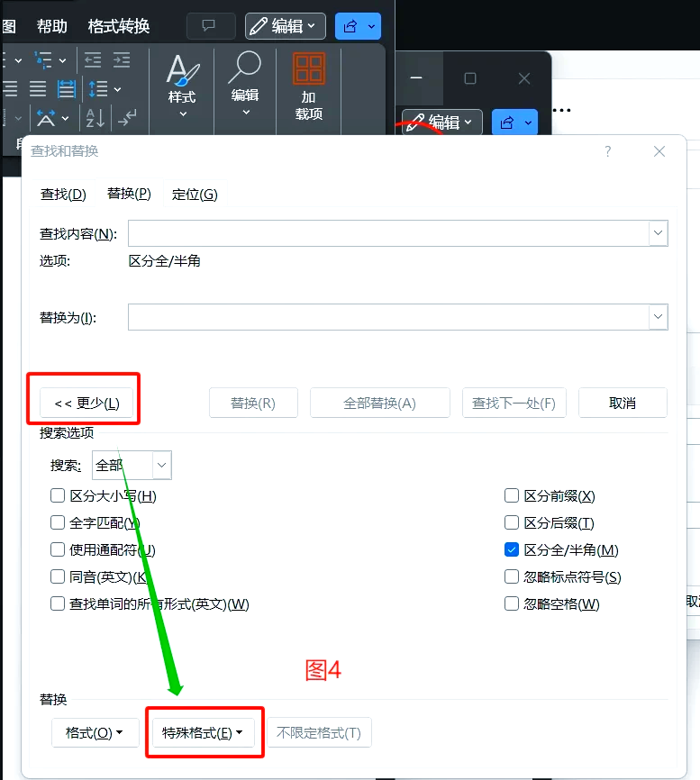Tick the 忽略空格 checkbox
Viewport: 700px width, 780px height.
[512, 603]
